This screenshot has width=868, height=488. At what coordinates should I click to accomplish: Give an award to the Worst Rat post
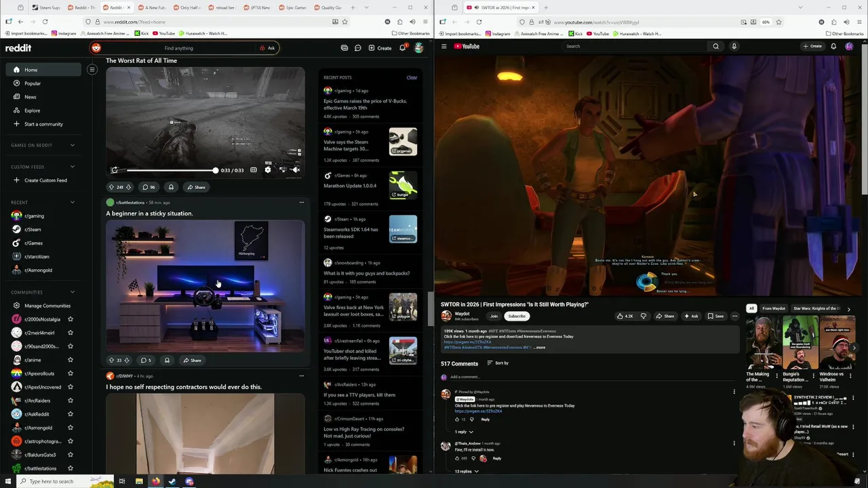(171, 187)
